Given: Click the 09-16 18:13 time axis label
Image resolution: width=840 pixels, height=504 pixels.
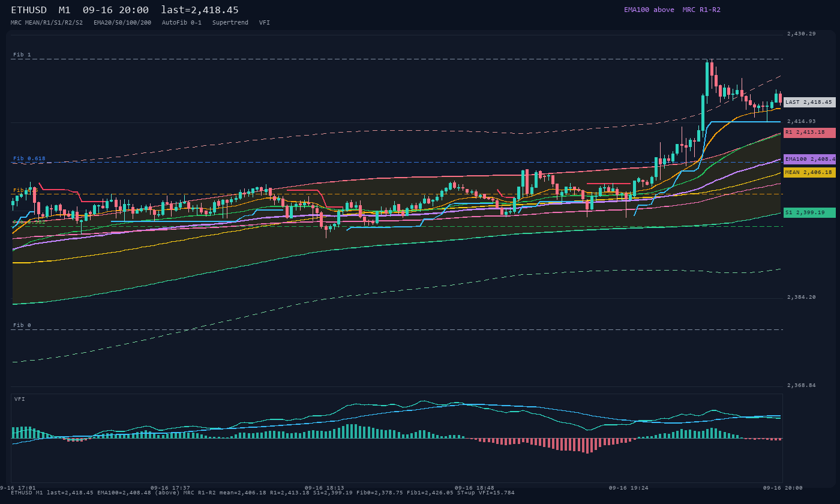Looking at the screenshot, I should click(325, 488).
